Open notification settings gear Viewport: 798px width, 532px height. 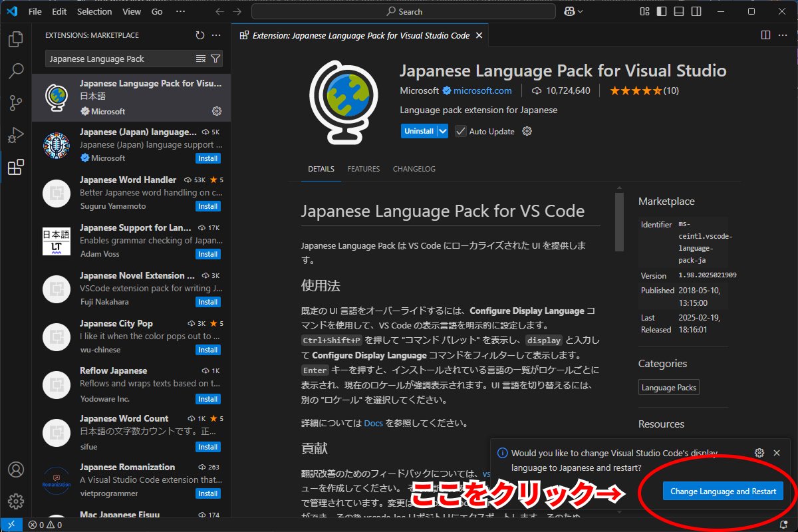[x=759, y=453]
